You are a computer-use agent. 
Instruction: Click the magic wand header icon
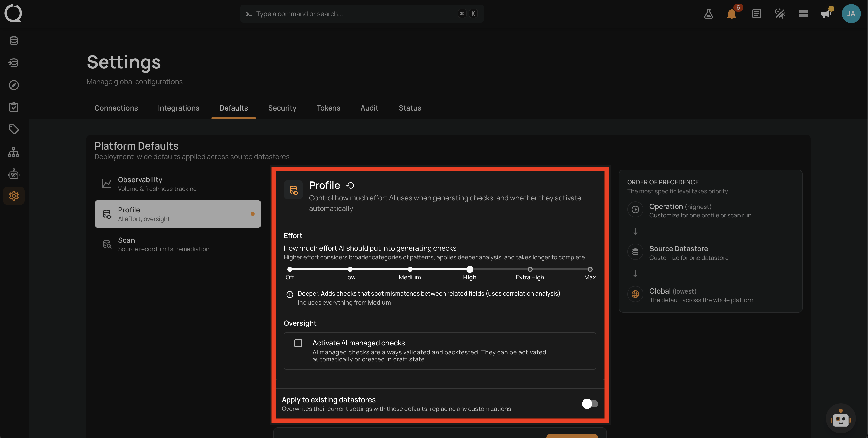tap(780, 14)
